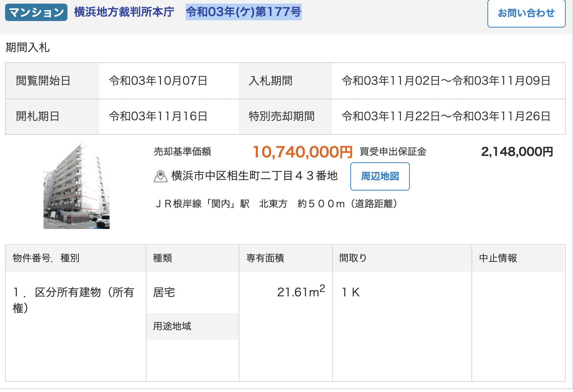The height and width of the screenshot is (392, 573).
Task: Click the map pin icon beside the address
Action: pyautogui.click(x=160, y=176)
